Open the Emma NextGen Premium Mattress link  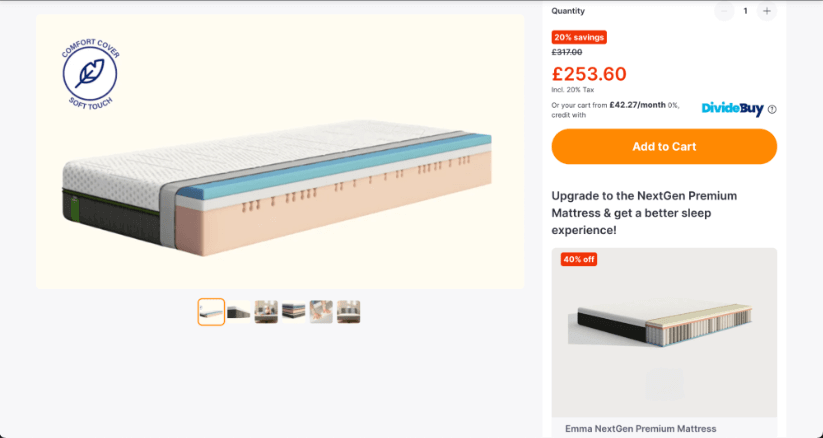pyautogui.click(x=640, y=428)
